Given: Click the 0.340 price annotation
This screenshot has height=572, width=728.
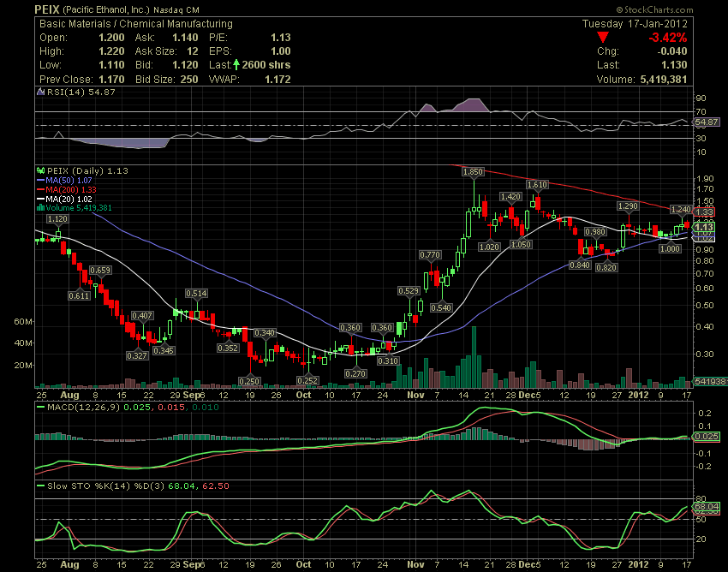Looking at the screenshot, I should coord(265,333).
